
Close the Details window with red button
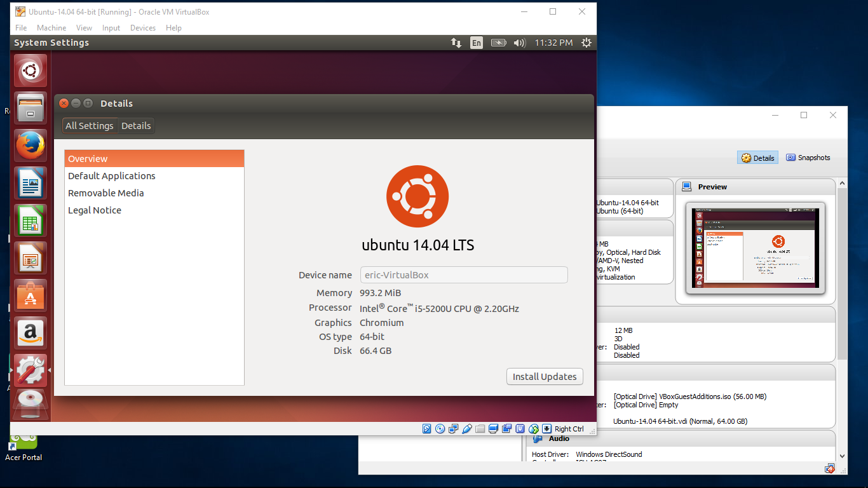(64, 104)
